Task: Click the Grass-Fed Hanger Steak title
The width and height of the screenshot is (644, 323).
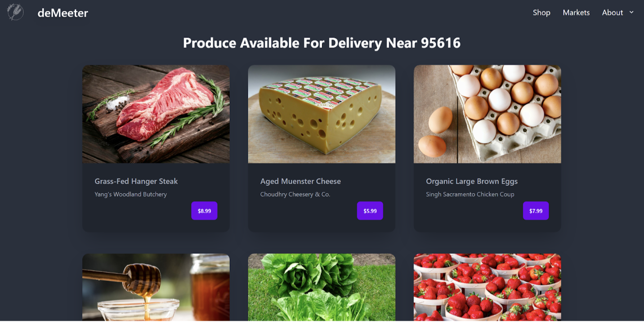Action: pos(136,181)
